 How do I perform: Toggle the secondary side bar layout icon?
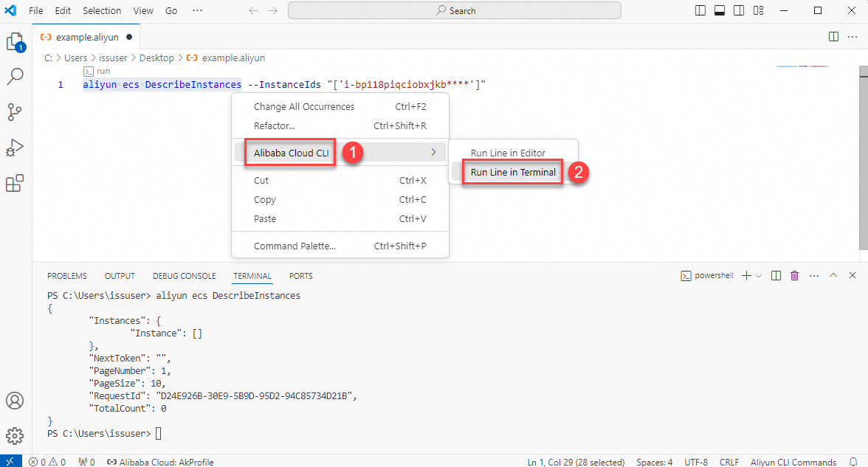739,10
